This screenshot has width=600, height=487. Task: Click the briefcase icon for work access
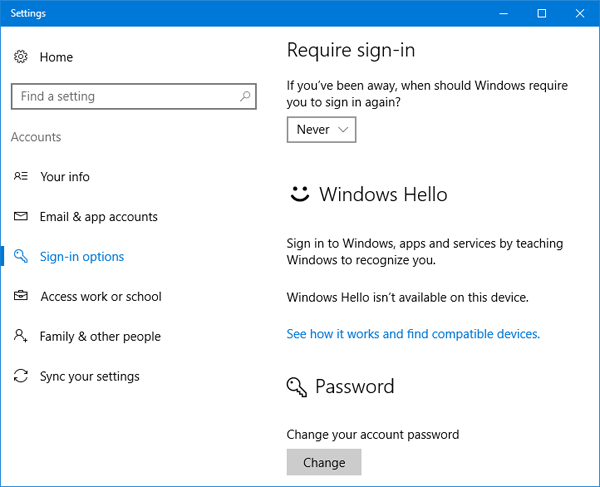pos(21,297)
